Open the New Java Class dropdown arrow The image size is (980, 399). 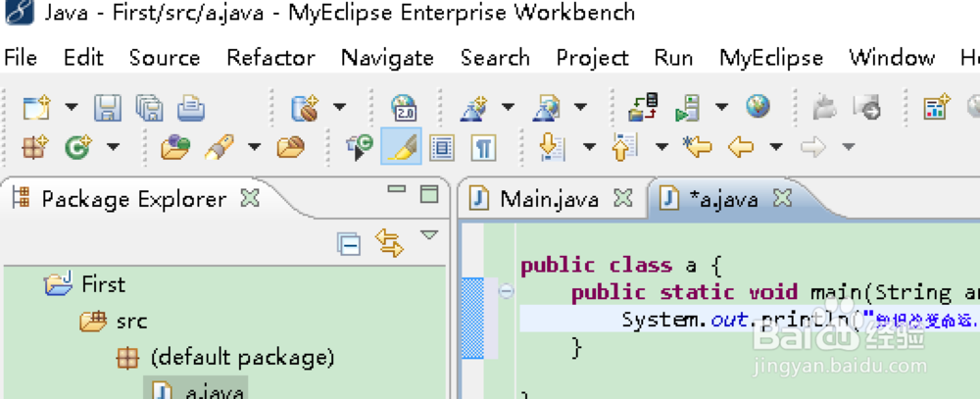click(113, 147)
